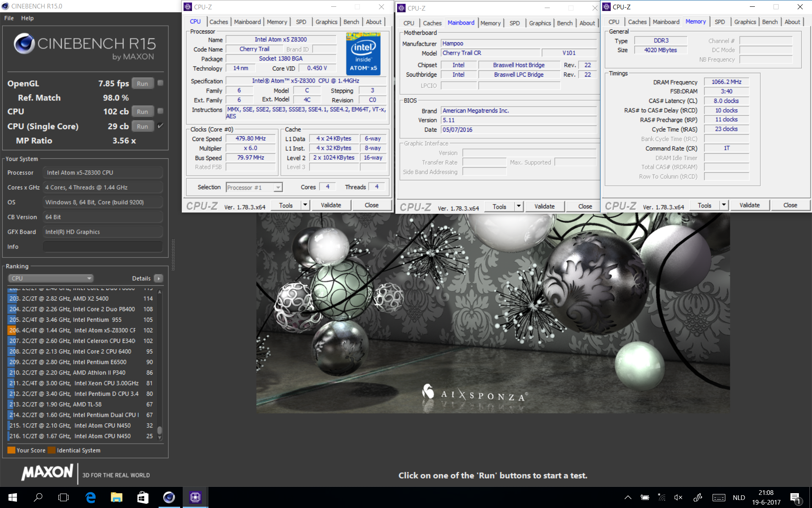The width and height of the screenshot is (812, 508).
Task: Run the OpenGL benchmark
Action: pyautogui.click(x=143, y=83)
